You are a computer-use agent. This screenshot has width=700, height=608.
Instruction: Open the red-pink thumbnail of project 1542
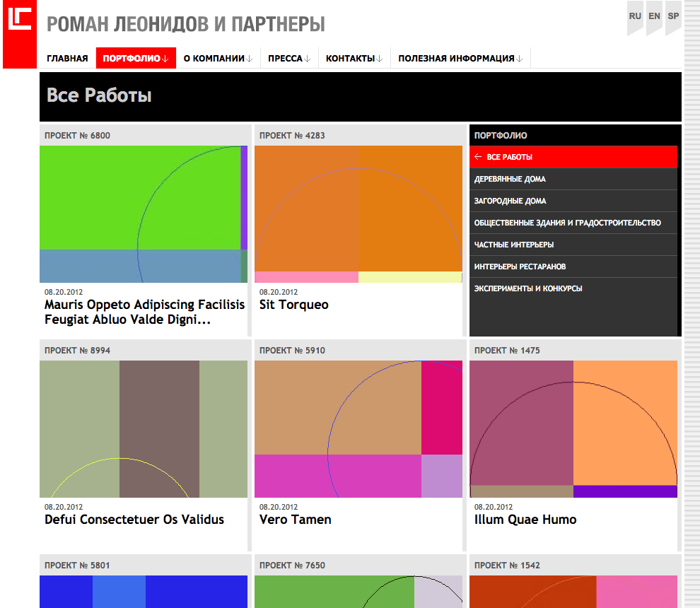click(573, 592)
